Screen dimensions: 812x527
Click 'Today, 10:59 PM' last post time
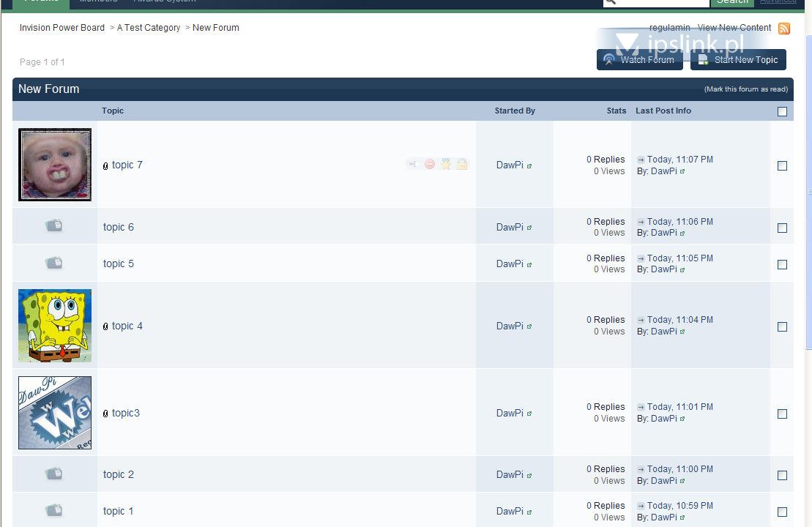[x=680, y=506]
